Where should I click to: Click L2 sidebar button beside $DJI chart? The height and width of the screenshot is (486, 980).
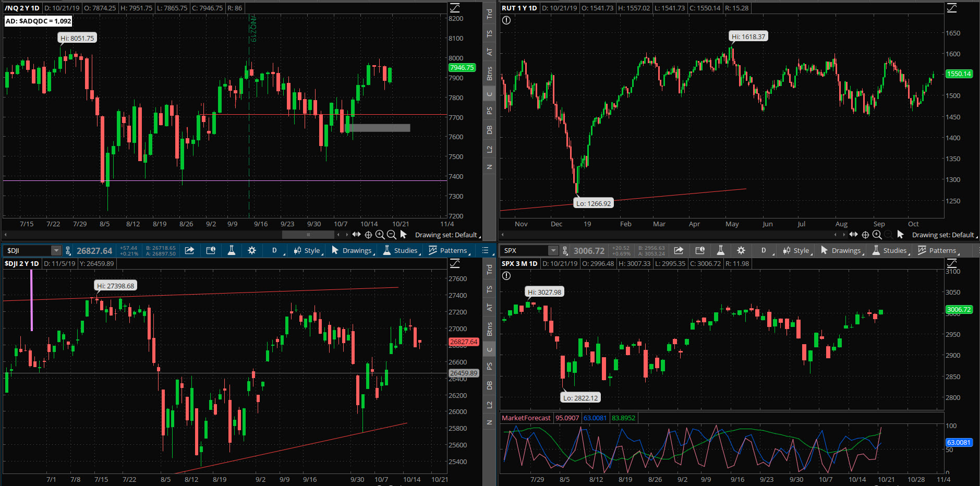[x=489, y=405]
